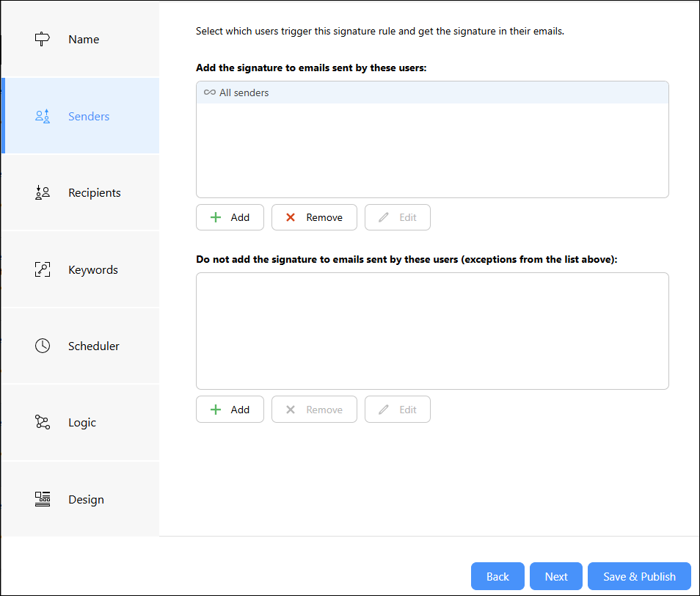This screenshot has height=596, width=700.
Task: Click the infinity icon beside All senders
Action: click(209, 92)
